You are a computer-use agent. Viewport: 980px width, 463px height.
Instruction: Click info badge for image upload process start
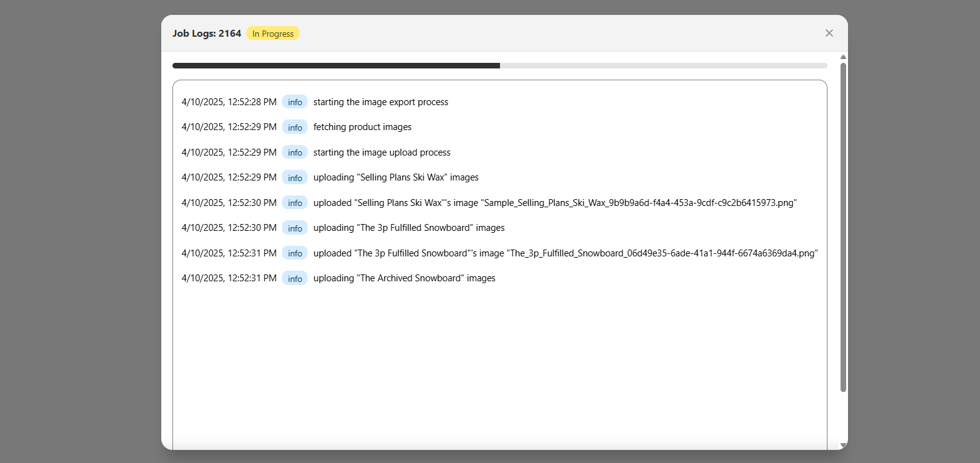294,152
